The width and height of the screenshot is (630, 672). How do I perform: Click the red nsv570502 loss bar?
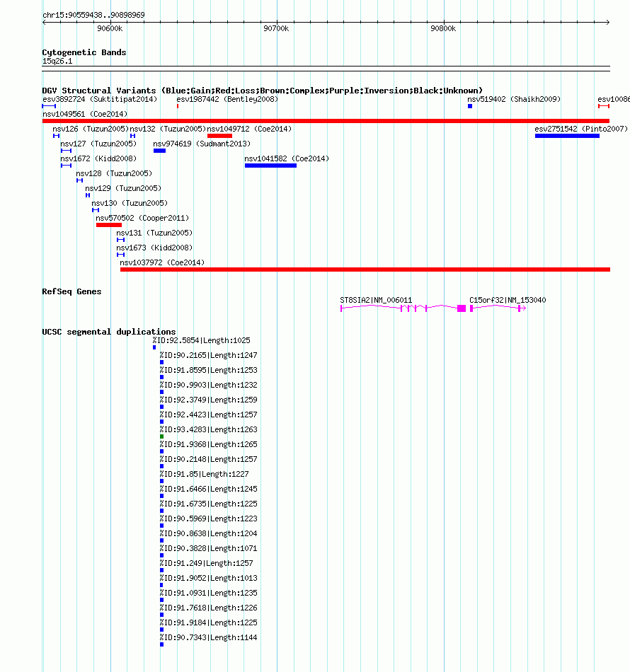point(109,225)
